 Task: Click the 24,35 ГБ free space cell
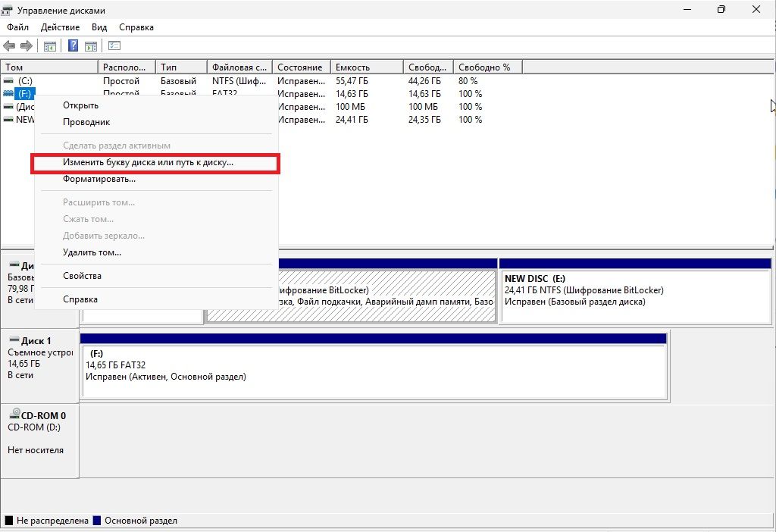tap(424, 119)
